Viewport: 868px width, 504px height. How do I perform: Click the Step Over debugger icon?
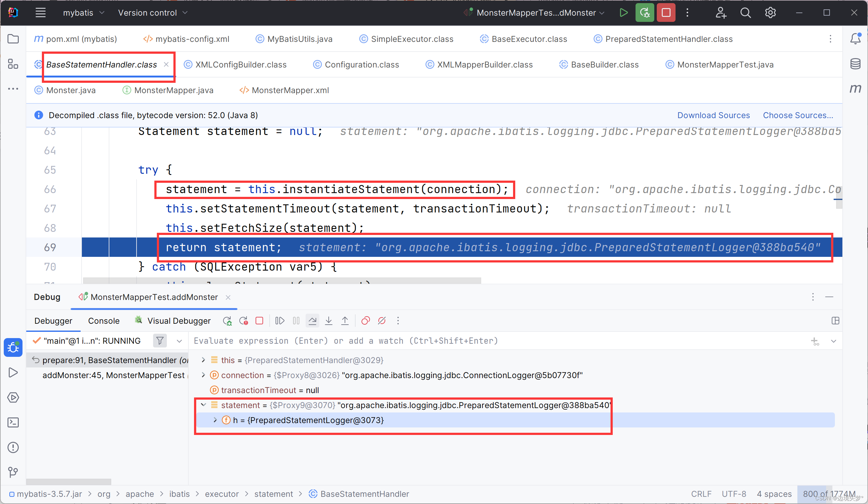point(312,321)
